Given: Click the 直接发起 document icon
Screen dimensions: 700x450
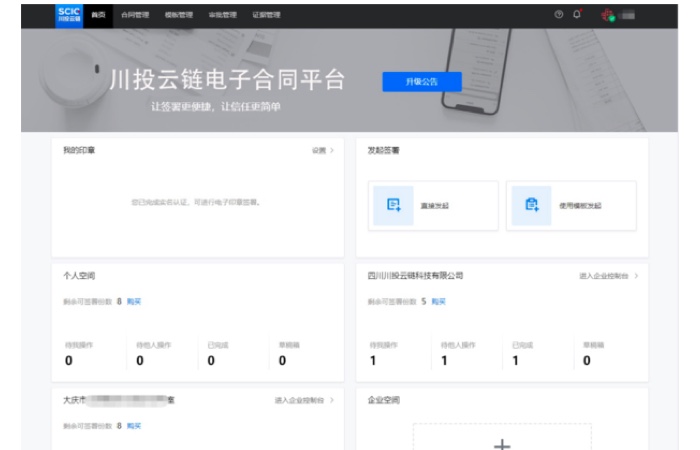Looking at the screenshot, I should pos(393,205).
